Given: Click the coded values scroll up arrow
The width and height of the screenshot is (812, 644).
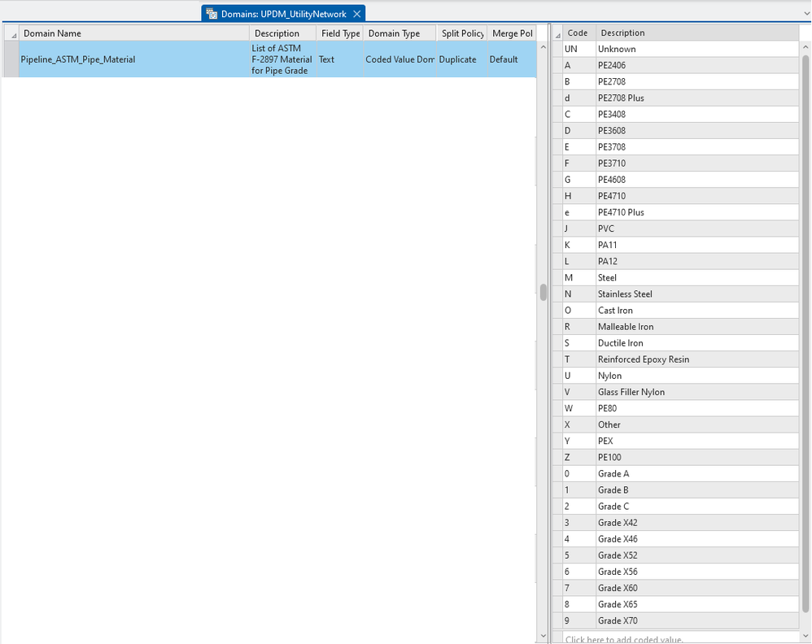Looking at the screenshot, I should [805, 47].
